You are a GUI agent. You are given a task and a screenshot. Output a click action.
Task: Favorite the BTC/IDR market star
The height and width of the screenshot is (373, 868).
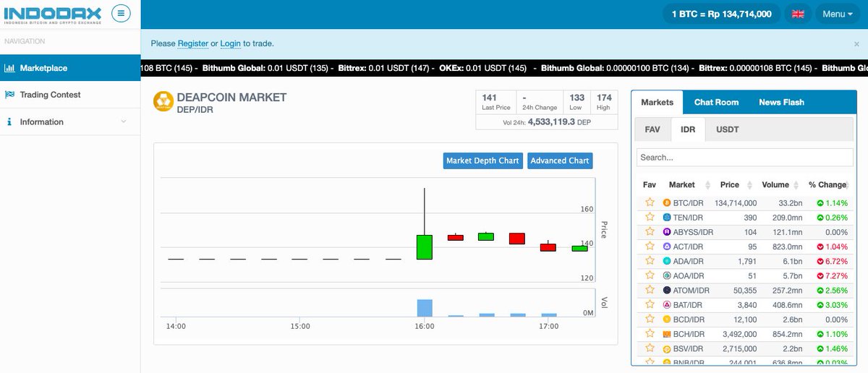pos(650,203)
